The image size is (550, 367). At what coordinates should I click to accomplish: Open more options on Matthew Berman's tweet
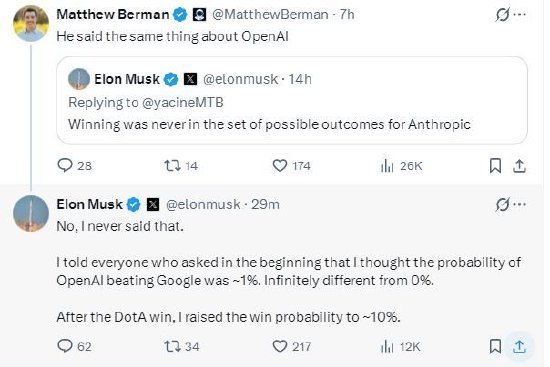(x=519, y=14)
